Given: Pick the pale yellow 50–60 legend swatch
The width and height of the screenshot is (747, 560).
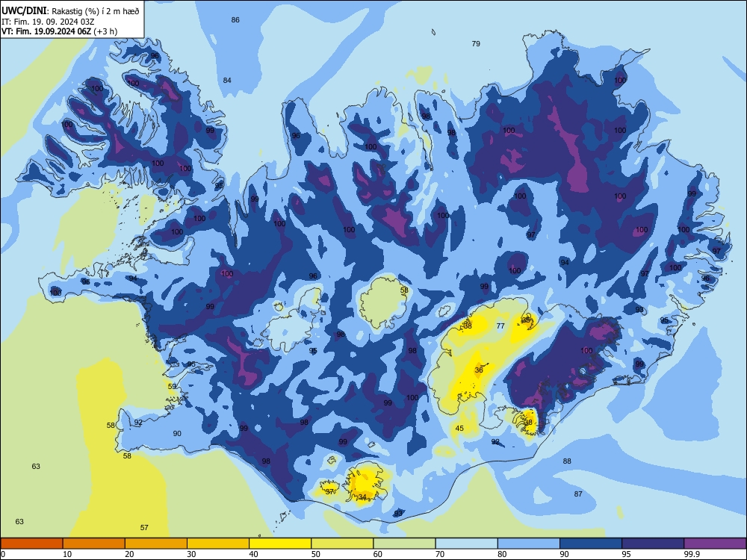Looking at the screenshot, I should [x=343, y=544].
